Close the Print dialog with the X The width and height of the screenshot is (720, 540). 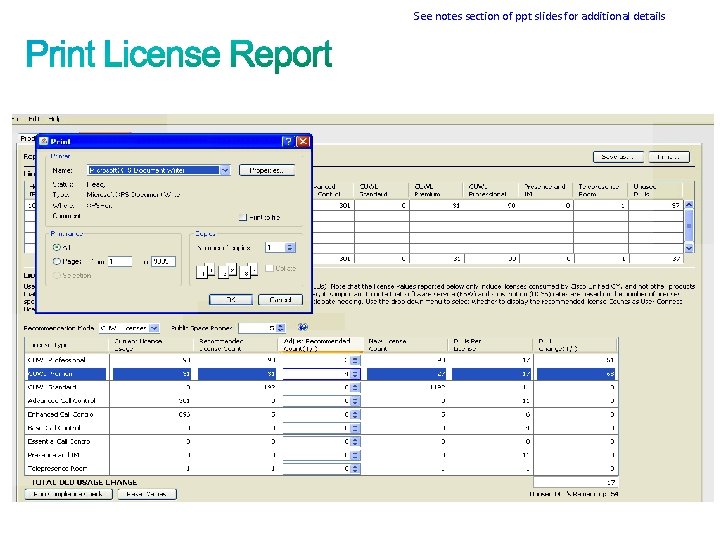tap(303, 141)
